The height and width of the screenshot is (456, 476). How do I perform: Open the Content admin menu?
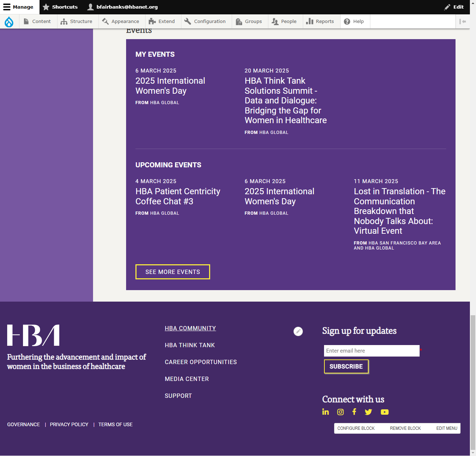(37, 22)
